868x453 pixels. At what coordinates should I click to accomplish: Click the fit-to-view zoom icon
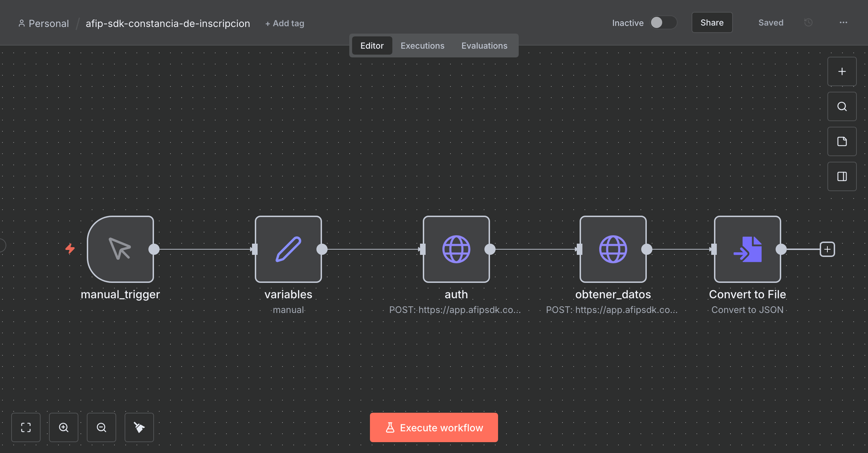coord(26,427)
